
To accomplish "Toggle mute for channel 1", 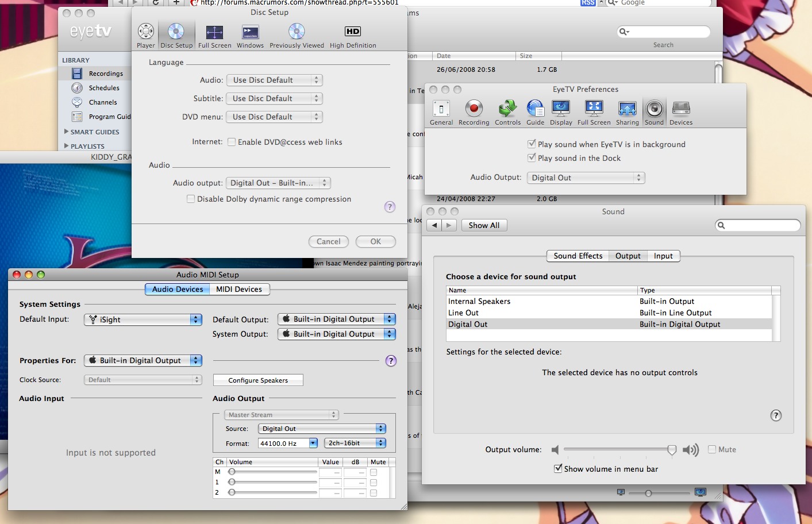I will (x=374, y=483).
